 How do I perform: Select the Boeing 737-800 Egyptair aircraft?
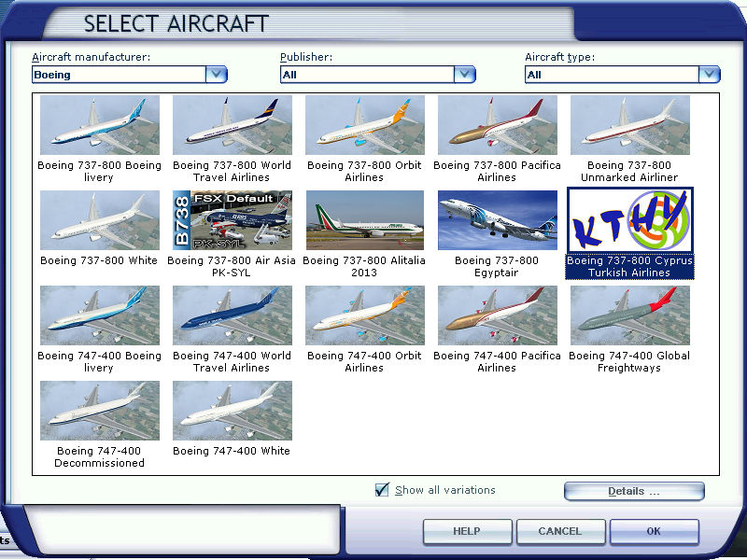tap(498, 221)
